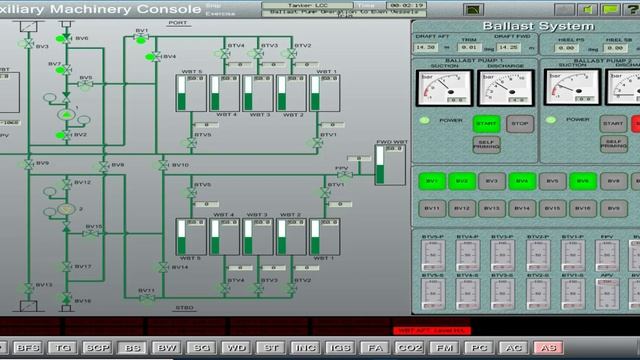Screen dimensions: 640x360
Task: Toggle the BV4 push button in control panel
Action: 522,181
